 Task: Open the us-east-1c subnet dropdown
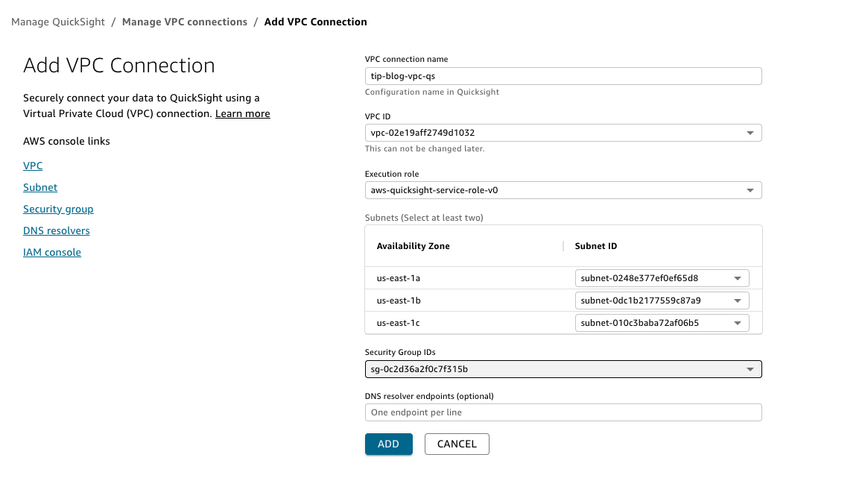pyautogui.click(x=662, y=323)
